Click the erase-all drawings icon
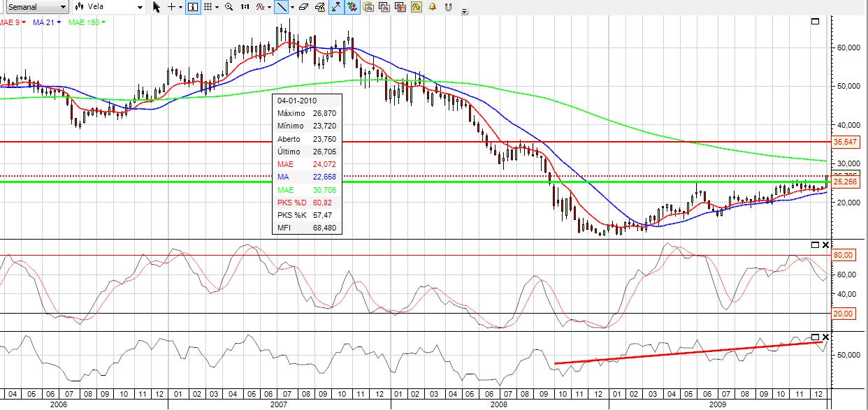The height and width of the screenshot is (410, 868). 319,7
